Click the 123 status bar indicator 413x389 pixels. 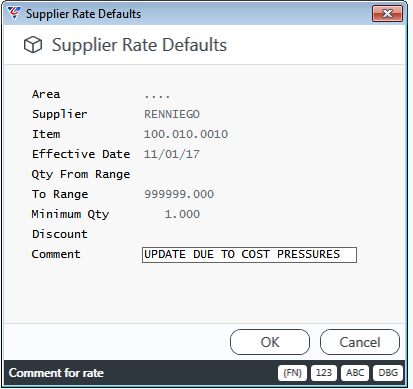pos(324,373)
